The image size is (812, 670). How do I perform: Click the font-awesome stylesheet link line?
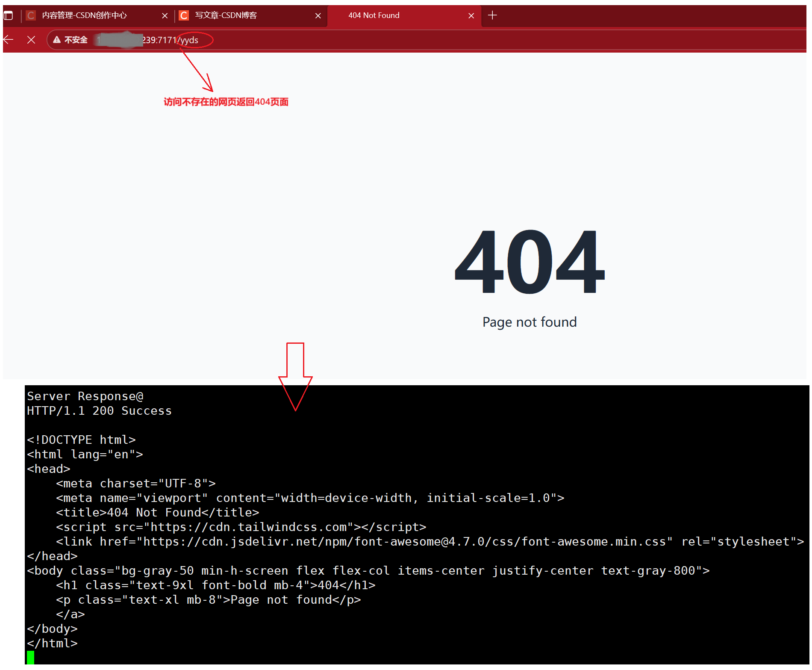tap(430, 542)
